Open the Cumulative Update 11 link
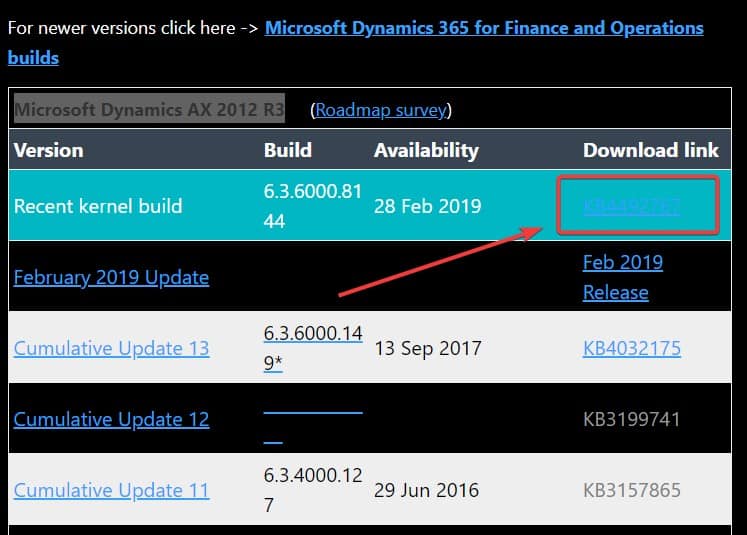The height and width of the screenshot is (535, 747). pyautogui.click(x=111, y=490)
